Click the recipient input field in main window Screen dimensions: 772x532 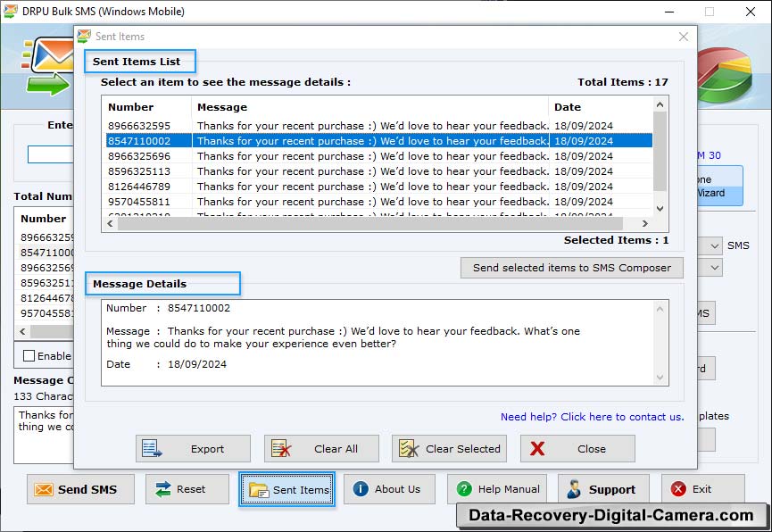(51, 154)
